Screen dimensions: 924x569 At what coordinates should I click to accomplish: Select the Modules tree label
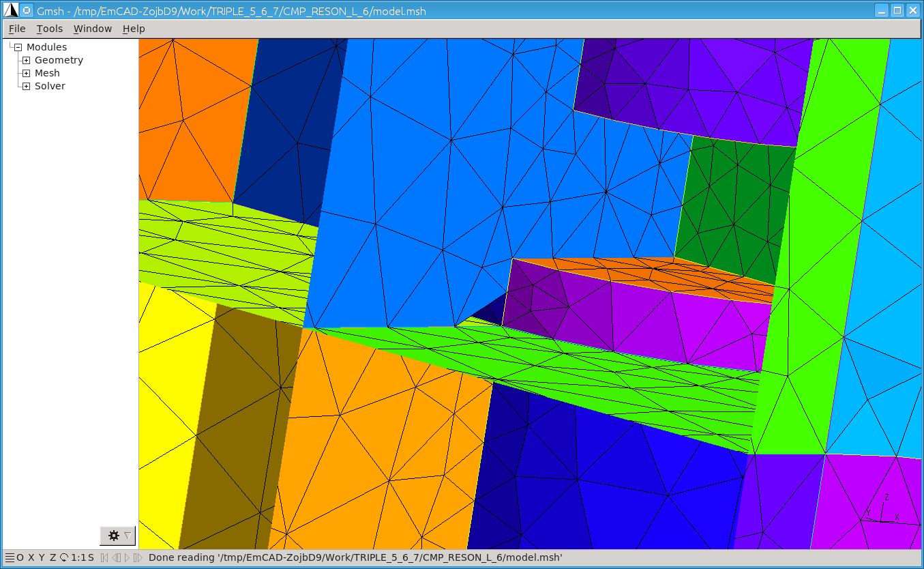pyautogui.click(x=46, y=47)
